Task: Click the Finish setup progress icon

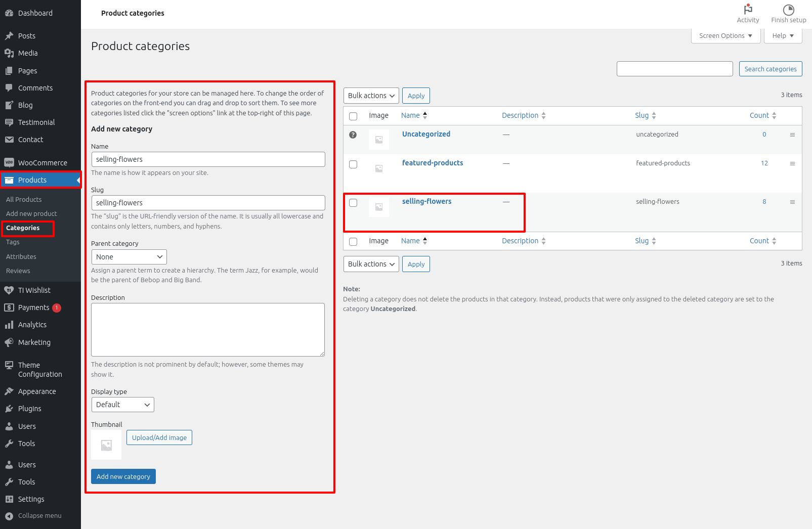Action: click(788, 10)
